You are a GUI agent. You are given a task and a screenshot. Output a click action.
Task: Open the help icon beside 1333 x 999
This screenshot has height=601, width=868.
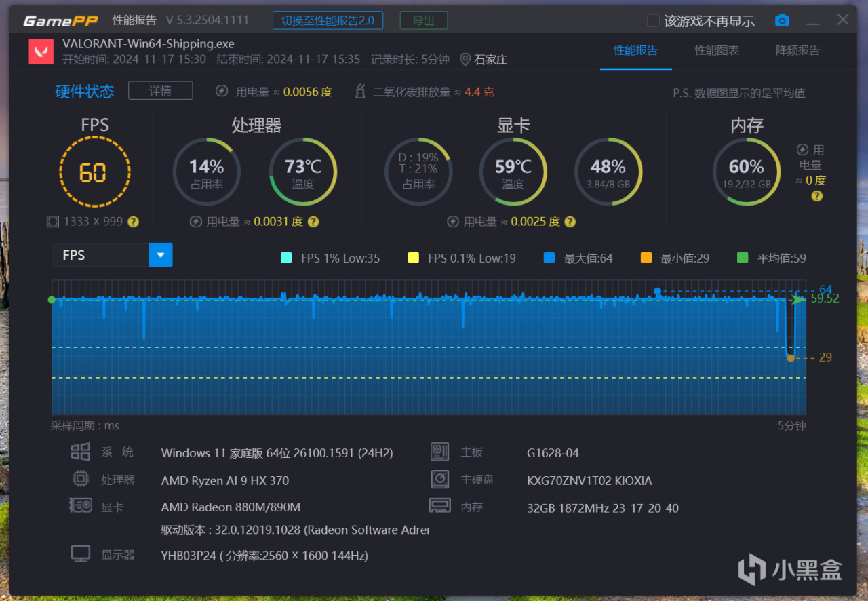[134, 221]
